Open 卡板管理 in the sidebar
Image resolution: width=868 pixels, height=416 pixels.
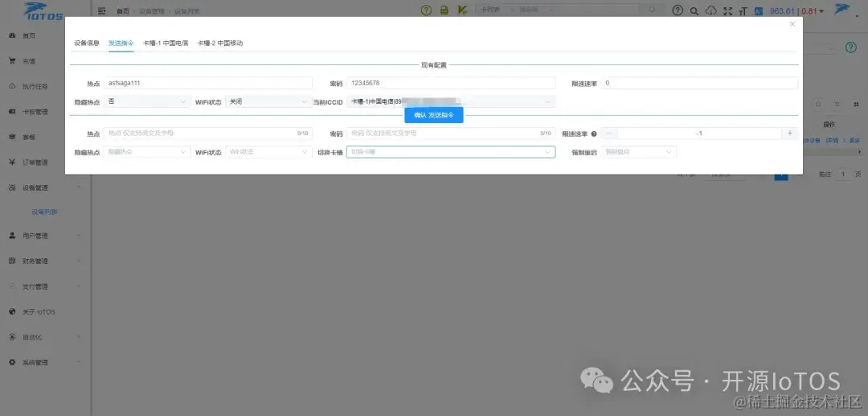35,112
